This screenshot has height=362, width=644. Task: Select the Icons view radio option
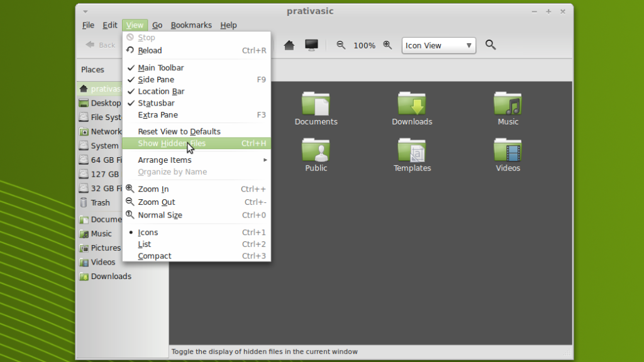tap(196, 233)
